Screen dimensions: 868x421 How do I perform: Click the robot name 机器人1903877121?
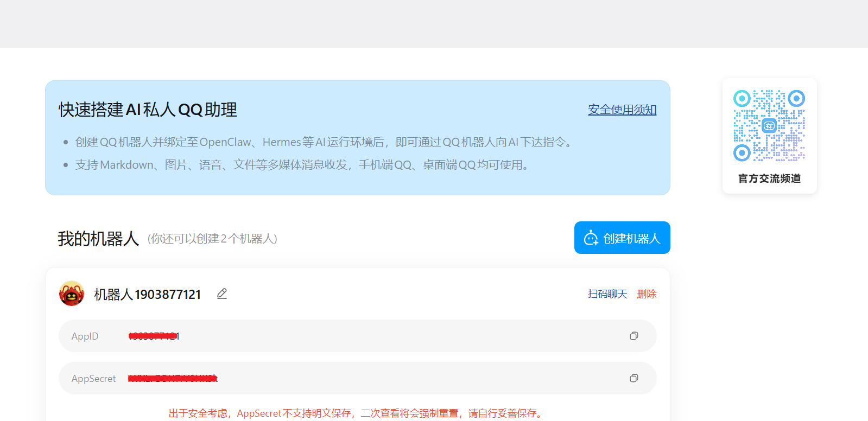(x=148, y=295)
